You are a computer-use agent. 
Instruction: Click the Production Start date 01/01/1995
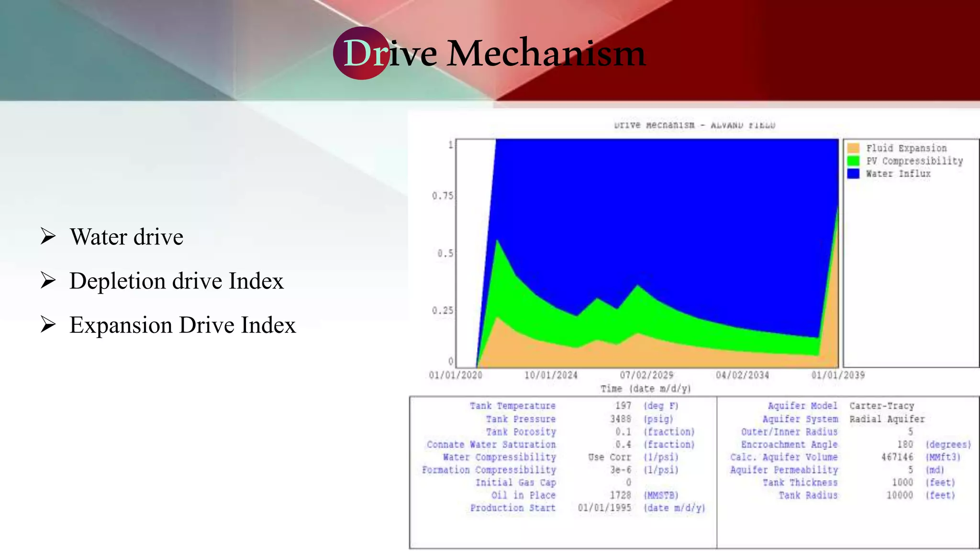pos(604,508)
